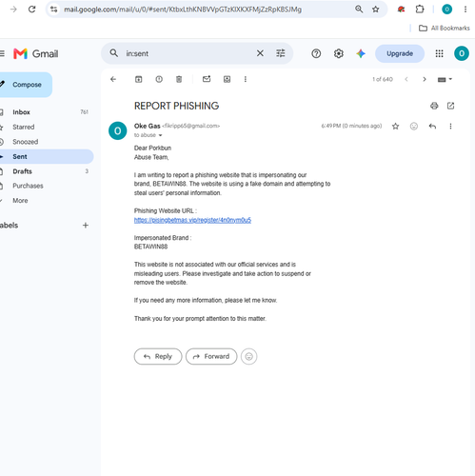Open the Chrome three-dot menu
This screenshot has width=475, height=476.
[465, 10]
